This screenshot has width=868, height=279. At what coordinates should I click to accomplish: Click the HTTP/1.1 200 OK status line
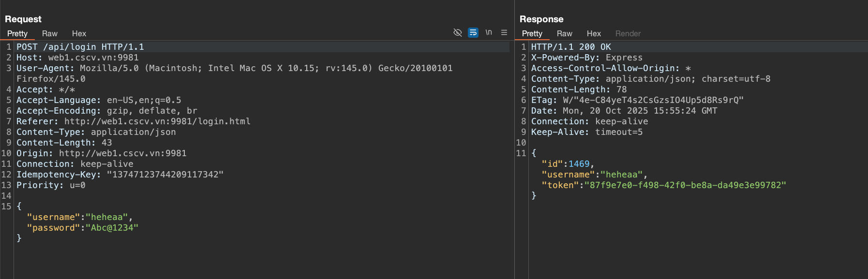pyautogui.click(x=571, y=47)
